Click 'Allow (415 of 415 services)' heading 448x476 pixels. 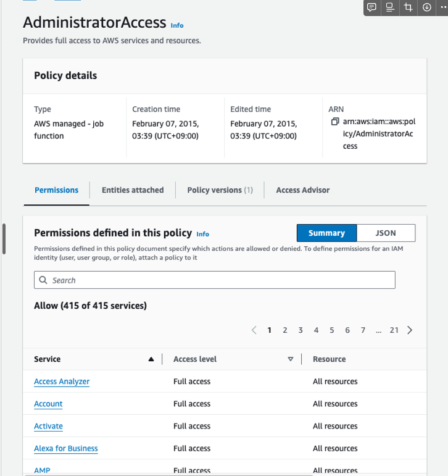(x=91, y=306)
